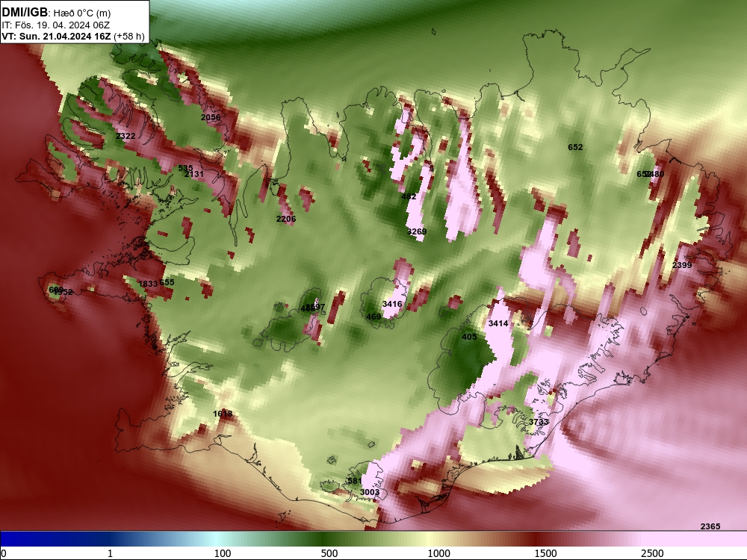Click the map value 3733

(539, 422)
